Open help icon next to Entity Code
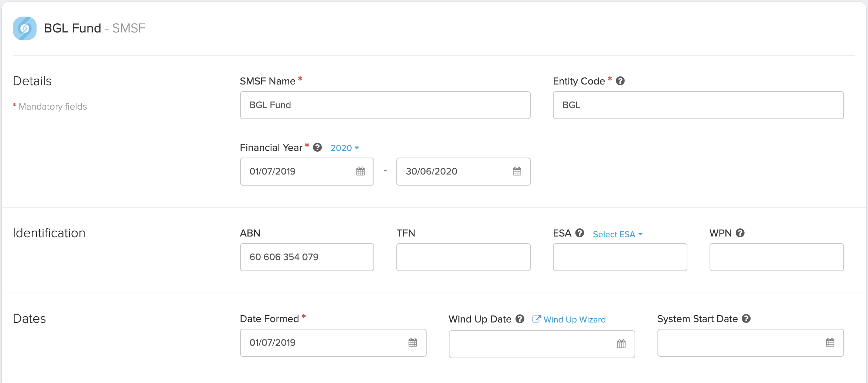 pos(620,81)
